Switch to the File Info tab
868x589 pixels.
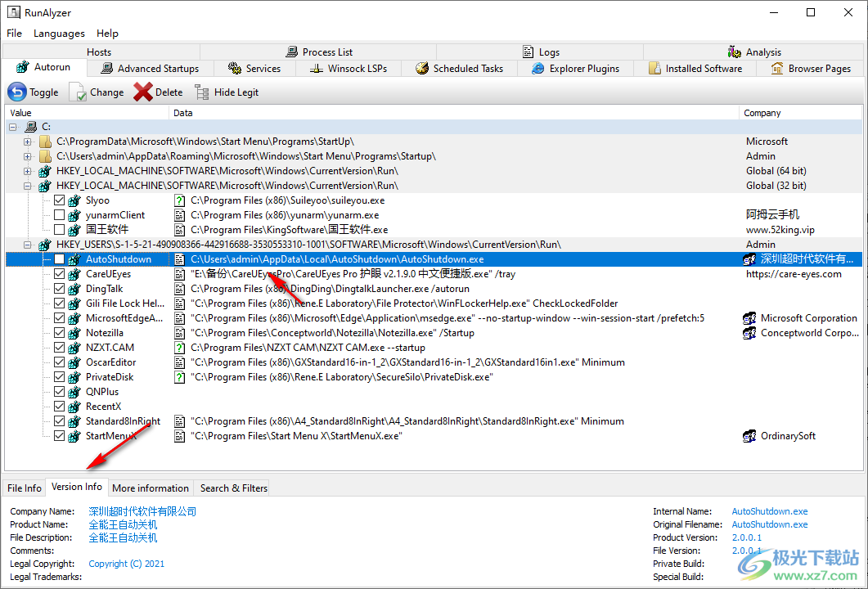tap(25, 488)
